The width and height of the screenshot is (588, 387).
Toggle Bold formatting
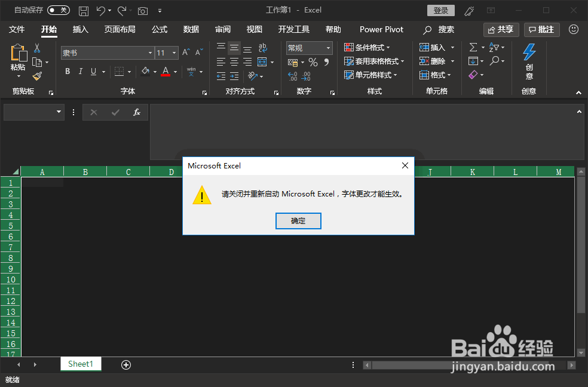pyautogui.click(x=68, y=71)
